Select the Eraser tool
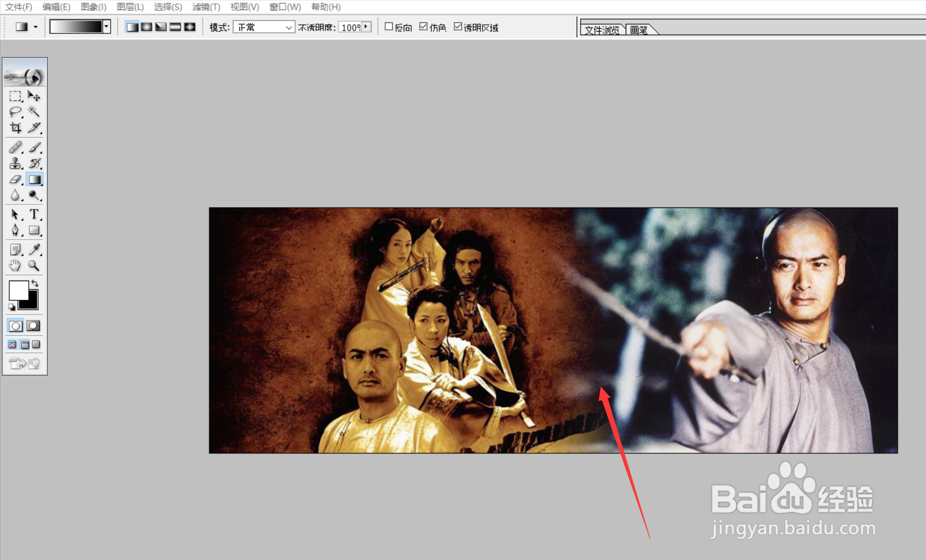The image size is (926, 560). (16, 180)
